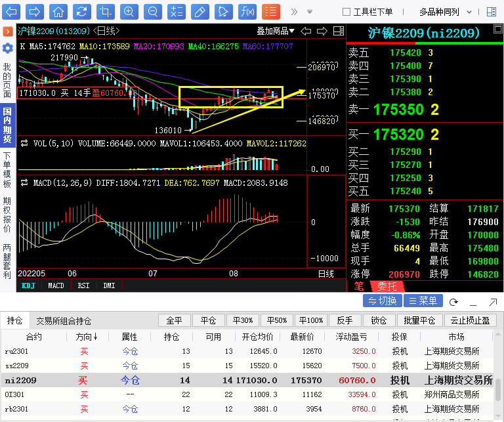The image size is (504, 422).
Task: Click the 全平 close-all button
Action: point(174,320)
